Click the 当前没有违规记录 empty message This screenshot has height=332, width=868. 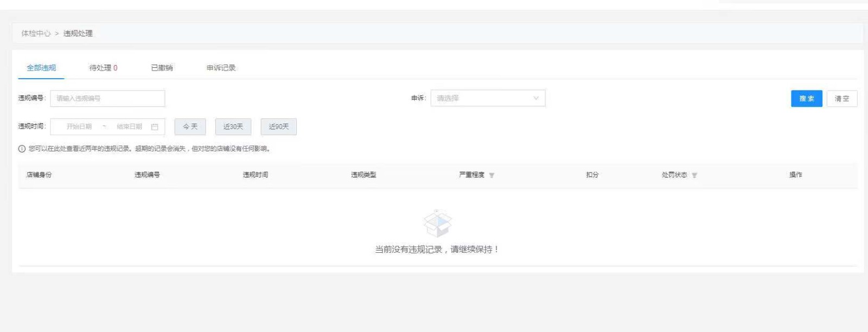pyautogui.click(x=437, y=250)
